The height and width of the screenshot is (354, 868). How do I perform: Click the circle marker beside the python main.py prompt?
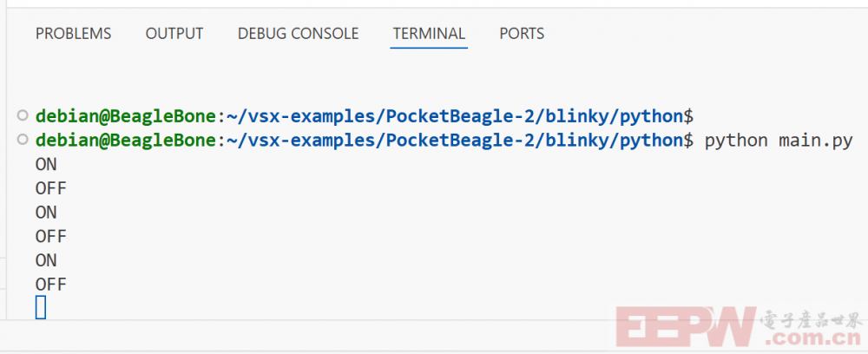tap(23, 140)
